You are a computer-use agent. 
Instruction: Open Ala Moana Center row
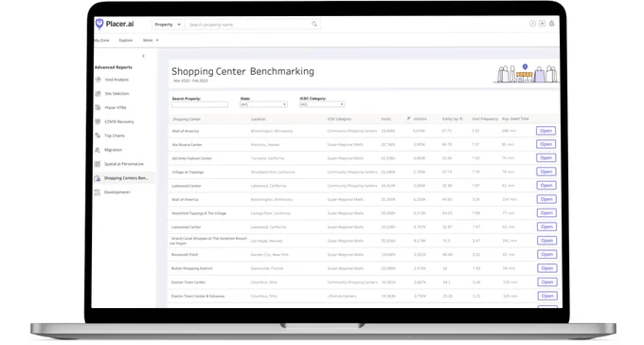click(546, 144)
